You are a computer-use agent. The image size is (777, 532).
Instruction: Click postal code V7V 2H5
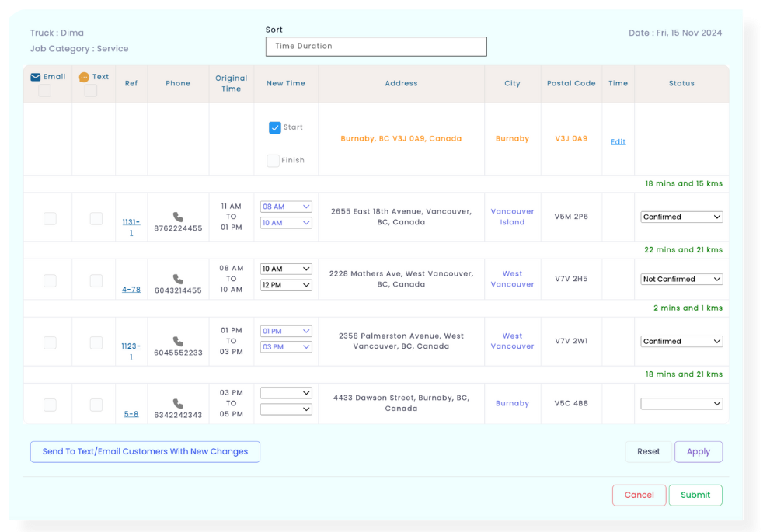point(571,279)
